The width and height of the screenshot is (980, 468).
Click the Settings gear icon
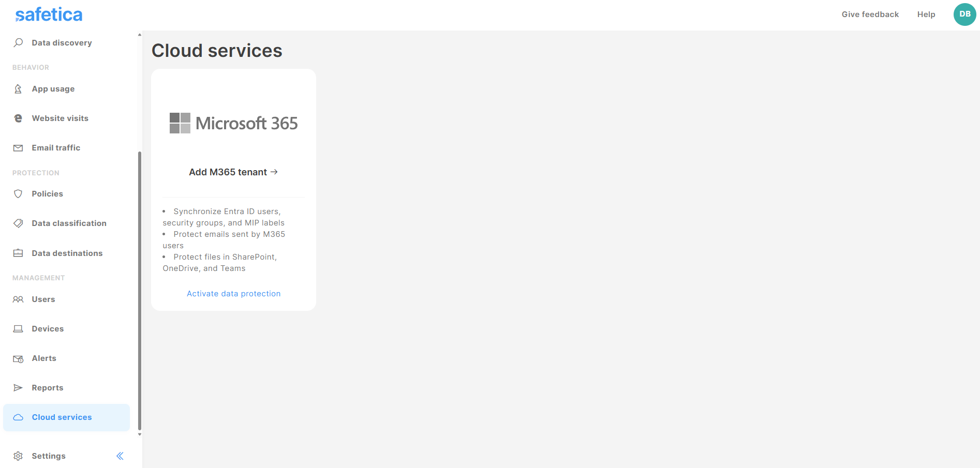18,456
